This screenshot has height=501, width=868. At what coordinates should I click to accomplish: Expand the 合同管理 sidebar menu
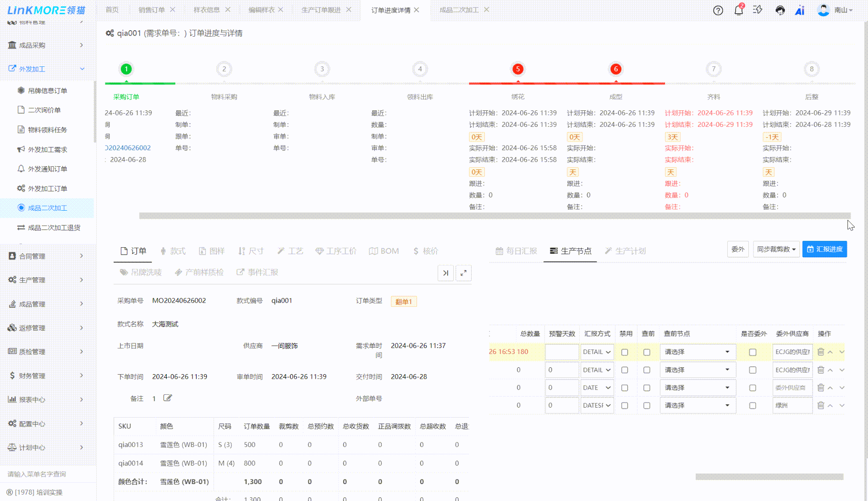[x=46, y=256]
